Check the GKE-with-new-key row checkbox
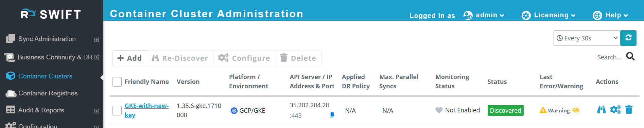This screenshot has width=644, height=128. (117, 111)
